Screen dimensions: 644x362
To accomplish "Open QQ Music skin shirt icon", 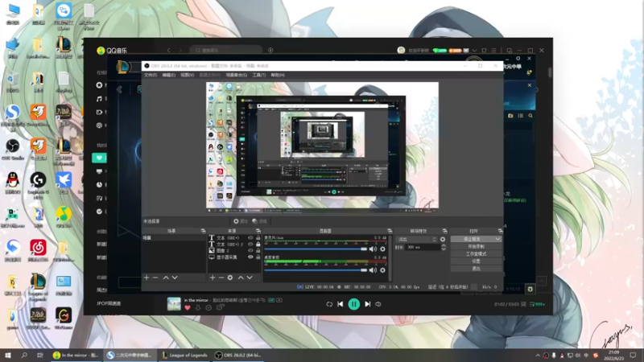I will point(485,51).
